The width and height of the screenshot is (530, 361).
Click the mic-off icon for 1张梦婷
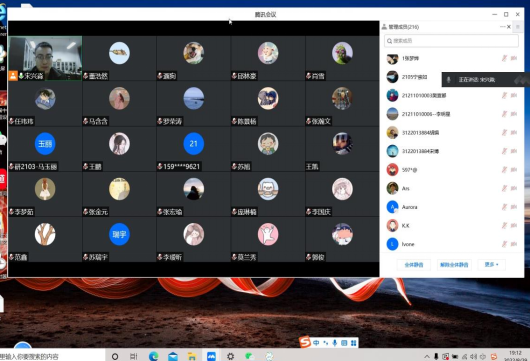click(x=504, y=58)
